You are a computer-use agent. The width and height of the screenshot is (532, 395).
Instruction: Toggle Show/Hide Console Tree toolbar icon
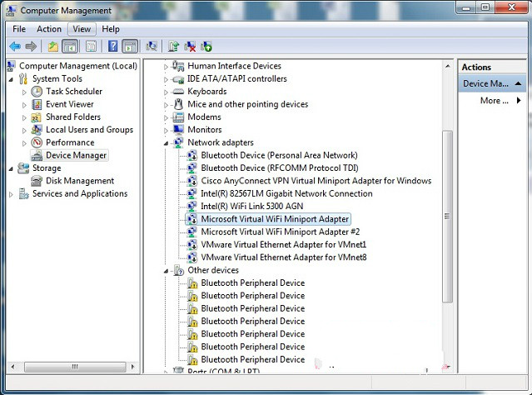(x=70, y=46)
